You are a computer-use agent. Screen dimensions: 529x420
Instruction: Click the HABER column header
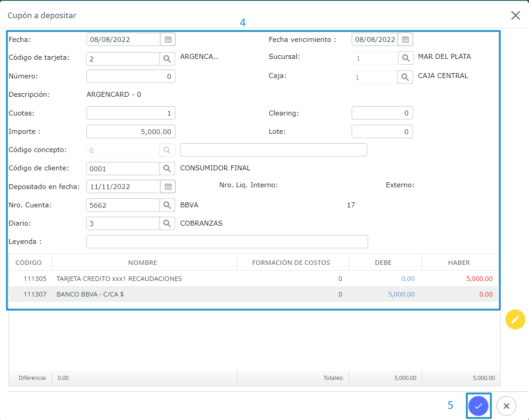(x=459, y=262)
